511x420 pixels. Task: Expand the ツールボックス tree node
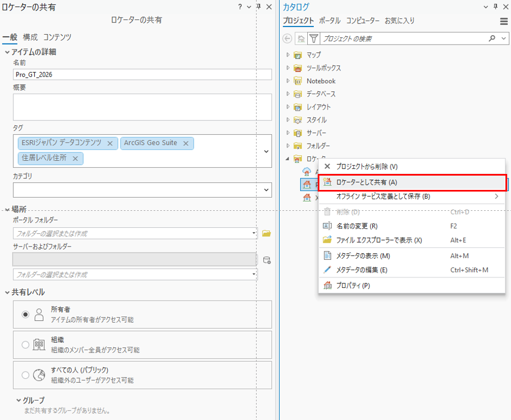(x=287, y=68)
